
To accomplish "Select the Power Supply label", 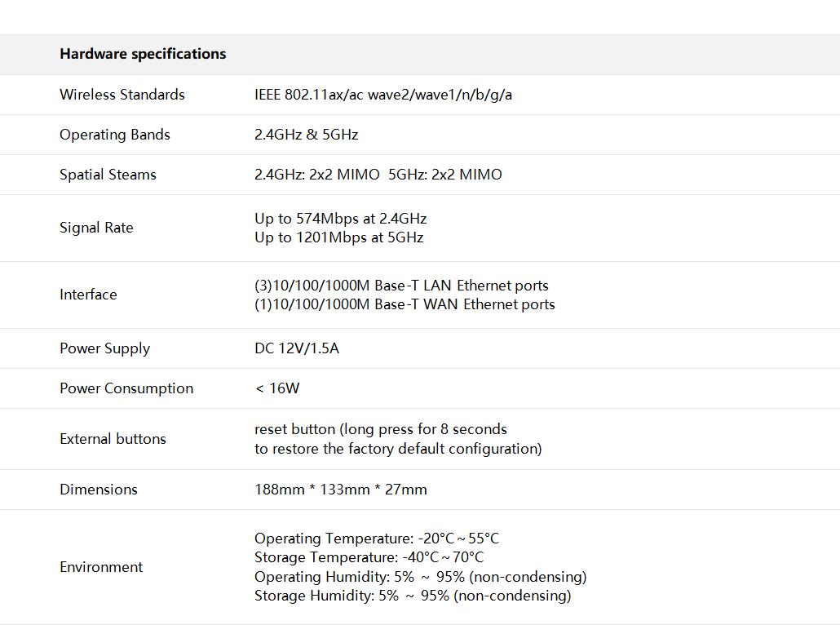I will point(104,348).
